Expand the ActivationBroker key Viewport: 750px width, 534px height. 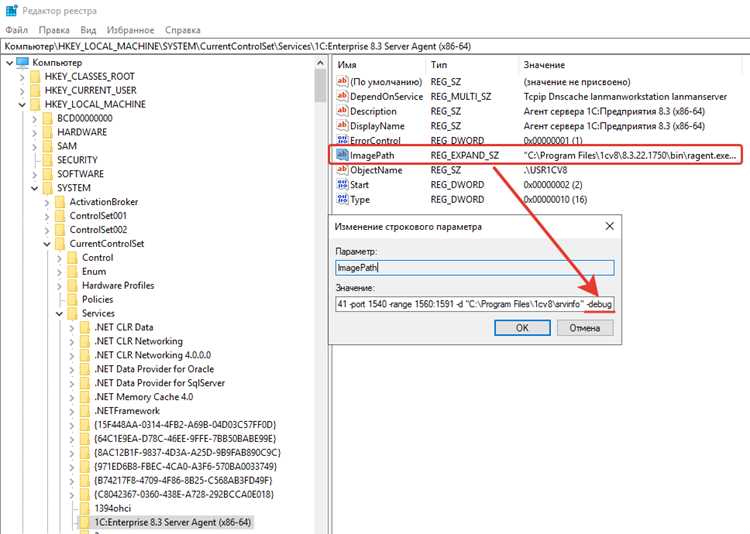pyautogui.click(x=47, y=202)
